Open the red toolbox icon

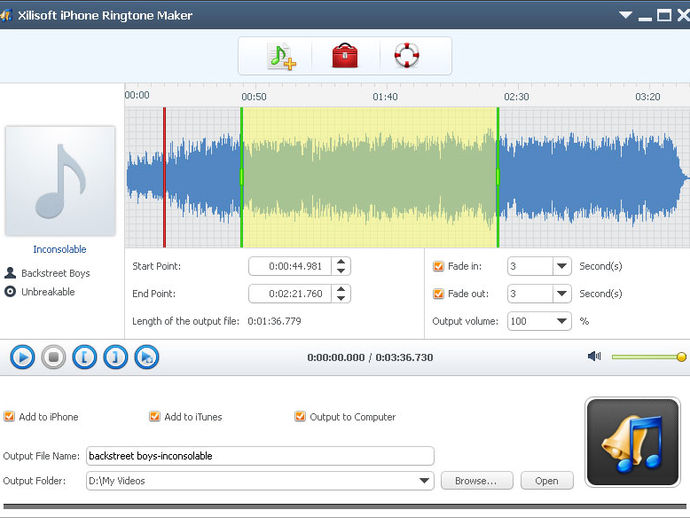click(345, 55)
